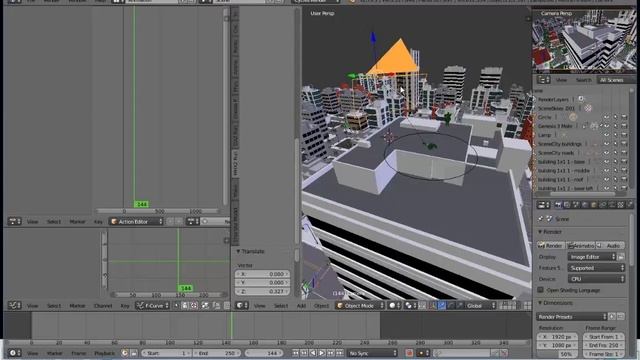Viewport: 640px width, 360px height.
Task: Open the Supported feature set dropdown
Action: click(x=596, y=268)
